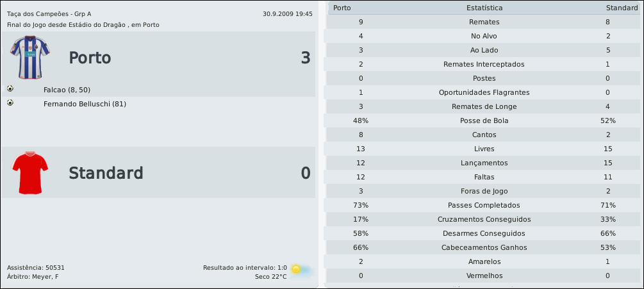Viewport: 644px width, 289px height.
Task: Click the goal ball icon beside Fernando Belluschi
Action: click(10, 103)
